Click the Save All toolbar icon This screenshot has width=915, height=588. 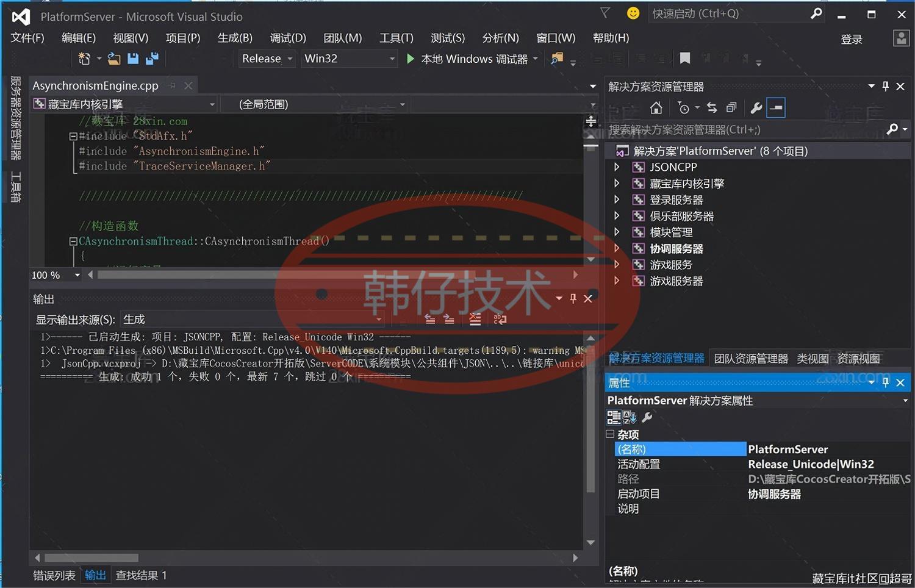pos(152,59)
